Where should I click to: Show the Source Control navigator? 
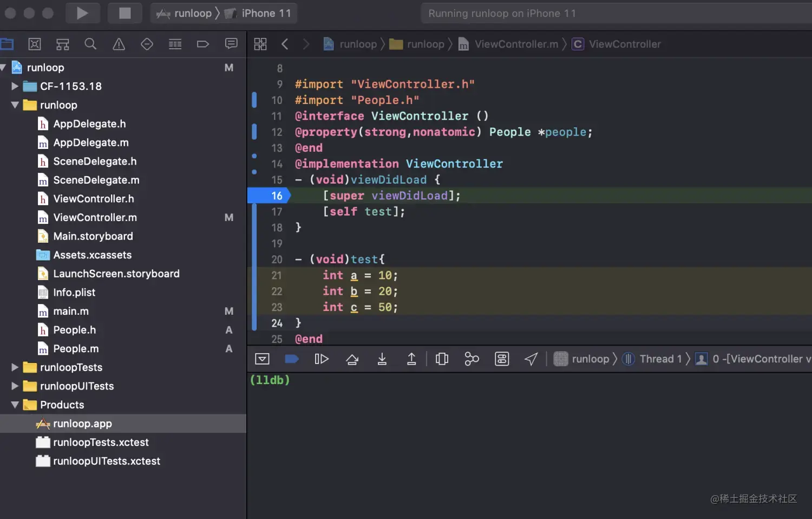click(x=35, y=44)
